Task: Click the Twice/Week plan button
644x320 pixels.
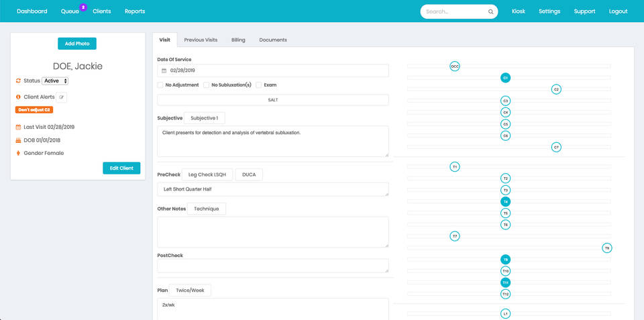Action: tap(190, 290)
